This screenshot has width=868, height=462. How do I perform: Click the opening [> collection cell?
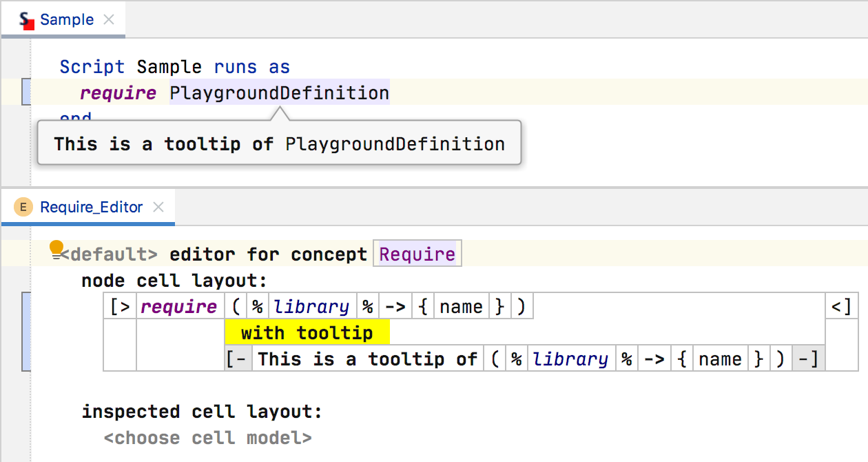(x=120, y=307)
